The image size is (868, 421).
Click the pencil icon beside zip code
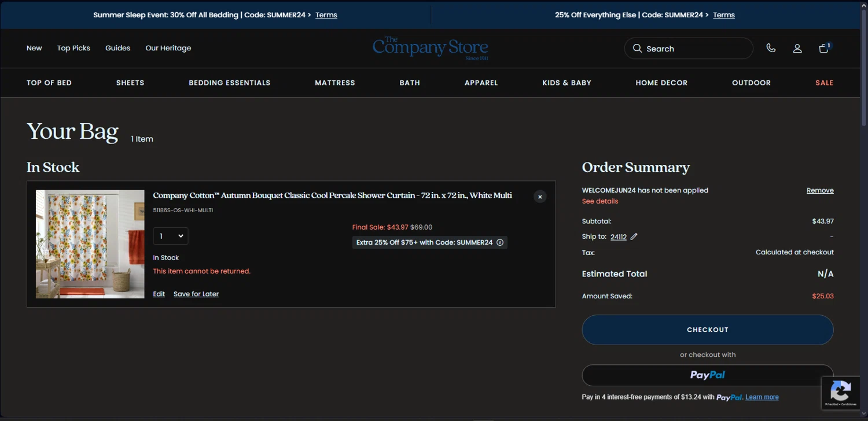pyautogui.click(x=634, y=237)
